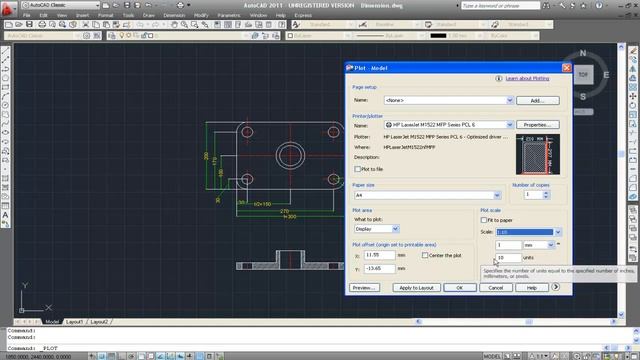Click the Number of copies stepper
The width and height of the screenshot is (640, 360).
click(546, 195)
